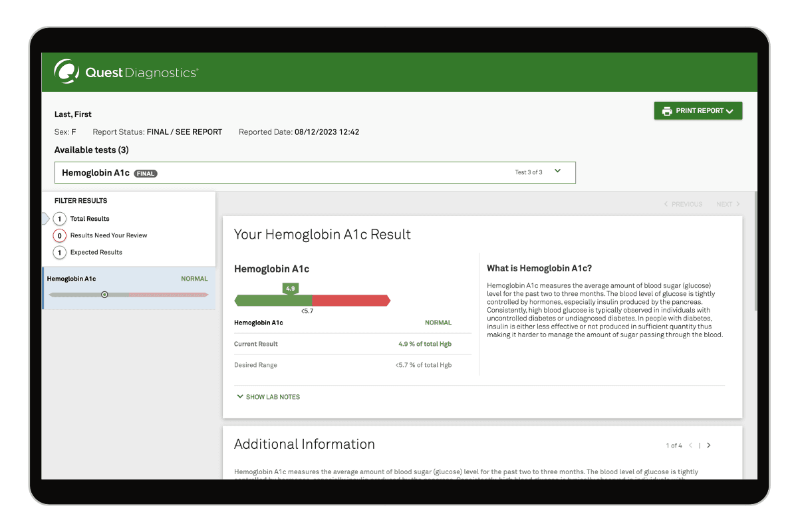
Task: Go to the NEXT test result
Action: pyautogui.click(x=728, y=204)
